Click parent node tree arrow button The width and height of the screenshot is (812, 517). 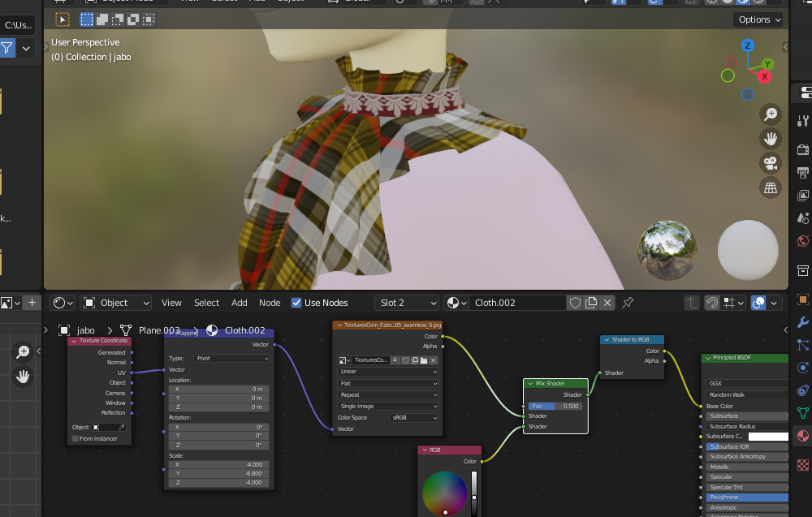point(691,303)
